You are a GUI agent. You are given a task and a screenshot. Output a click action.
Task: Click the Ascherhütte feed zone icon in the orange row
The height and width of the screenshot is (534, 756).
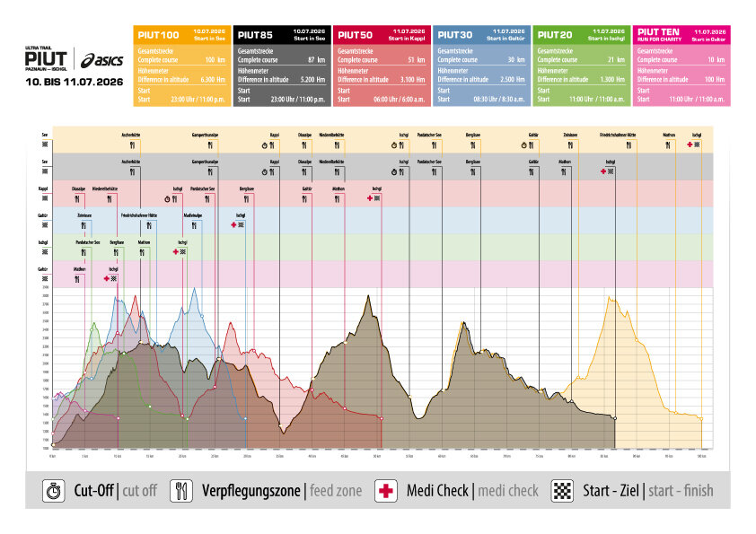point(132,144)
